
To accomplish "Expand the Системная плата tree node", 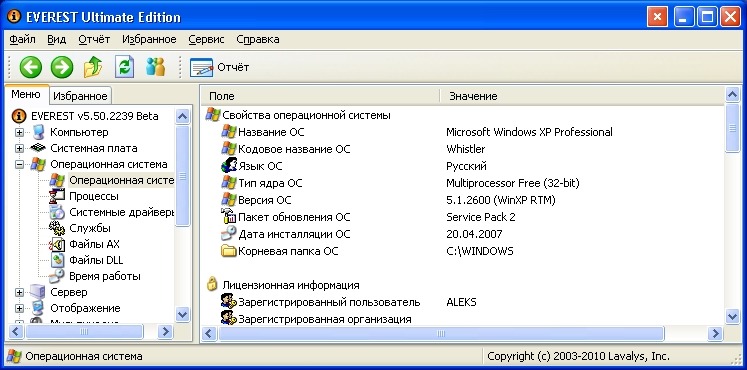I will [19, 149].
